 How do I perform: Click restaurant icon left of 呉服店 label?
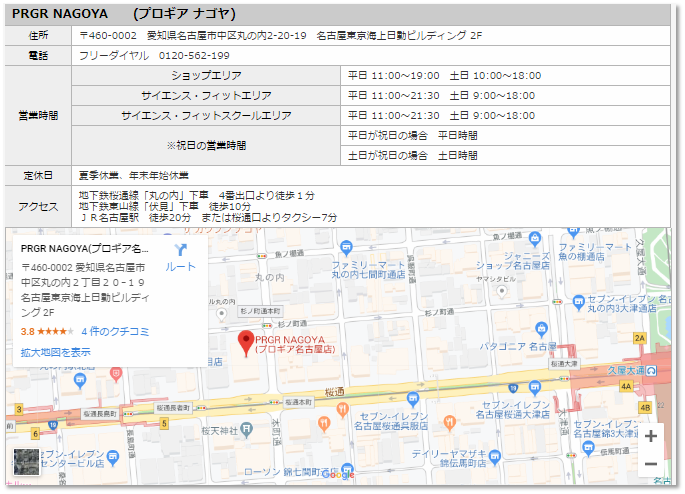click(x=324, y=424)
